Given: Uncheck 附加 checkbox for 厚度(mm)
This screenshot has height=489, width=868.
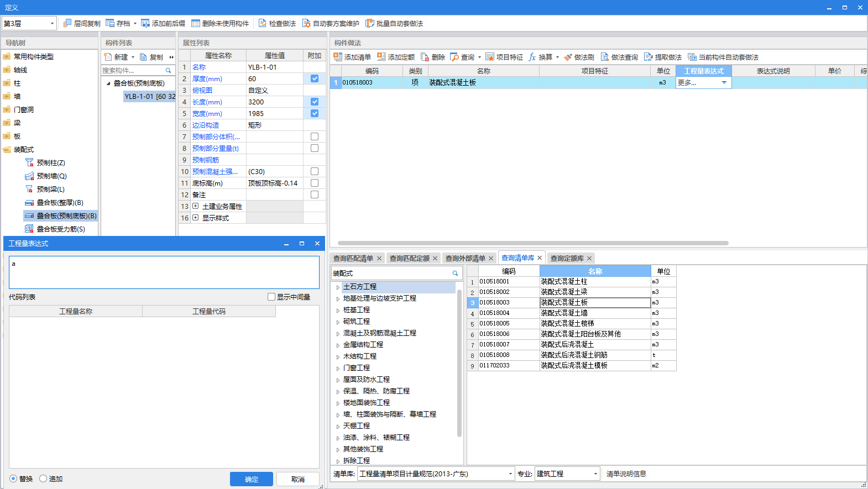Looking at the screenshot, I should pos(315,78).
